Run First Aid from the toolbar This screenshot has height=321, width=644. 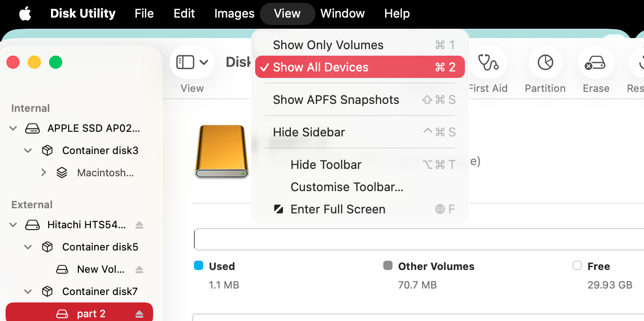tap(488, 70)
